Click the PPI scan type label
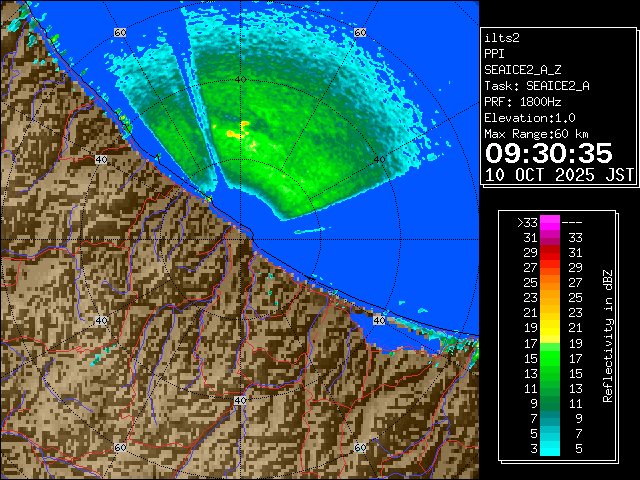The image size is (640, 480). (x=495, y=54)
